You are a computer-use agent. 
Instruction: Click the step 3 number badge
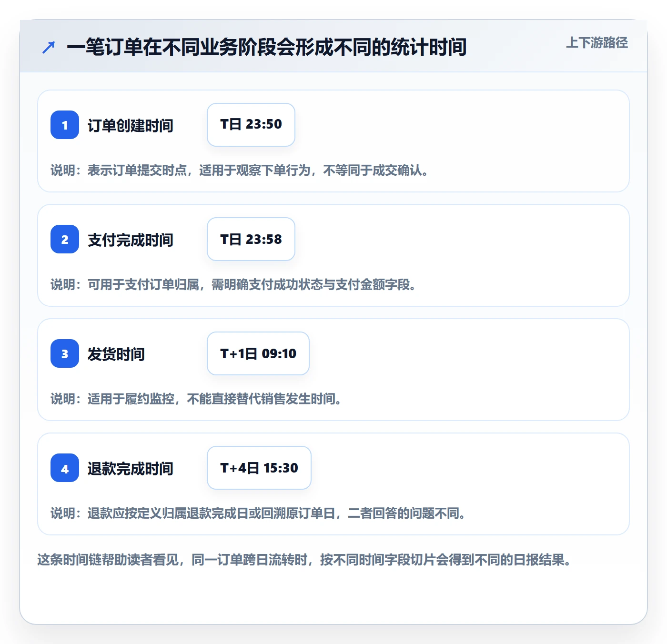(65, 353)
